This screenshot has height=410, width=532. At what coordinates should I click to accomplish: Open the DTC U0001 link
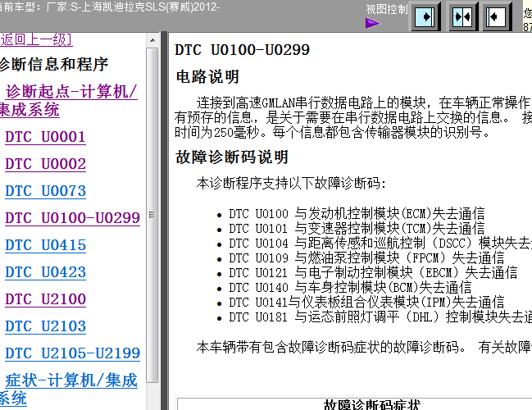(x=45, y=137)
